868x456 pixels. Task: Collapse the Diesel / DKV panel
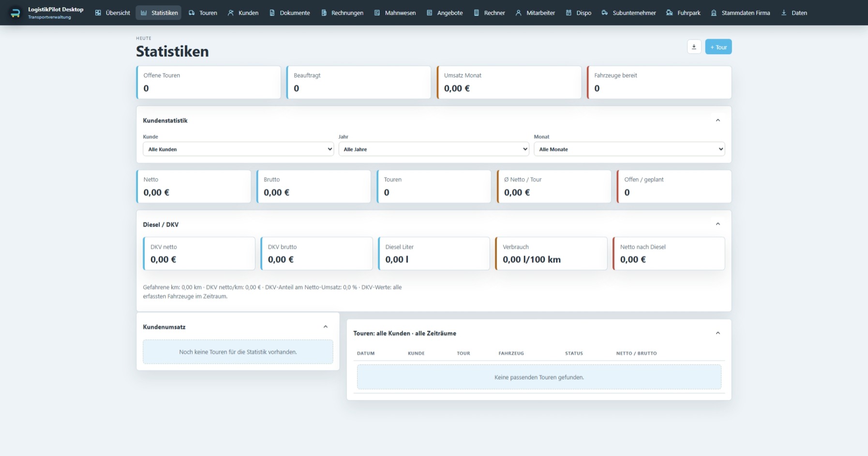click(718, 224)
